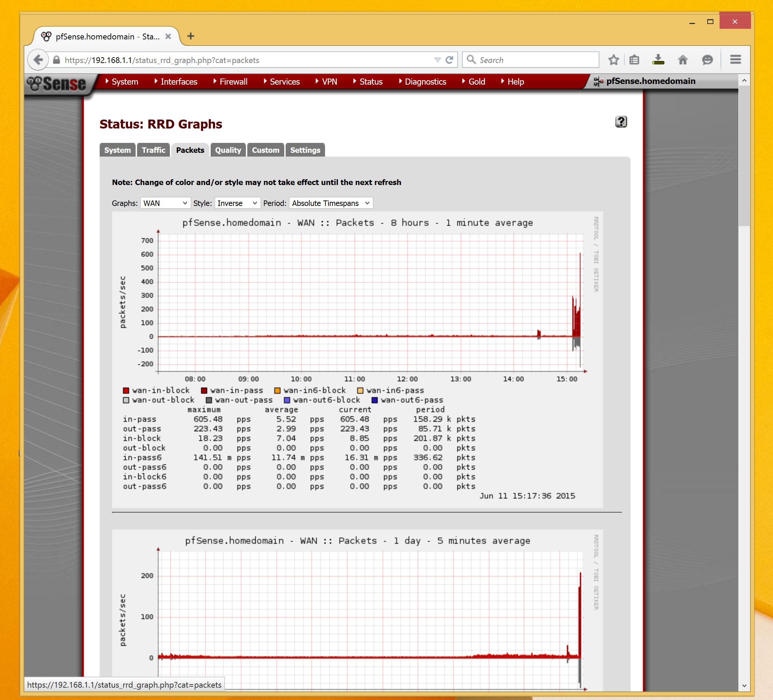Click the page vertical scrollbar thumb
This screenshot has height=700, width=773.
coord(744,156)
